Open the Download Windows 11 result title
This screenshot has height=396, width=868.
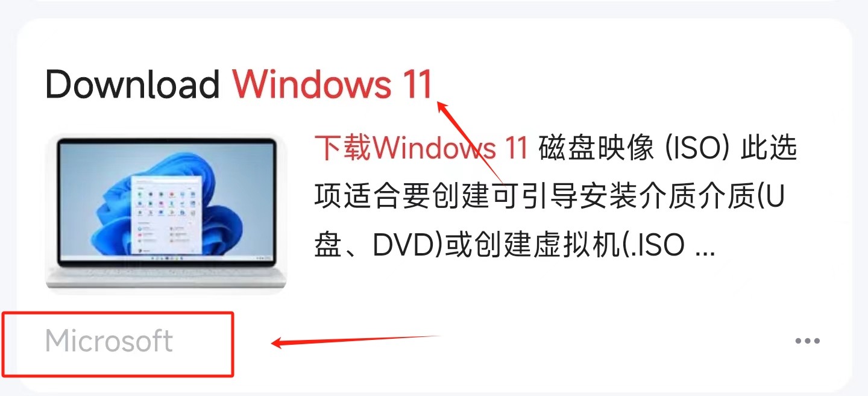point(239,84)
